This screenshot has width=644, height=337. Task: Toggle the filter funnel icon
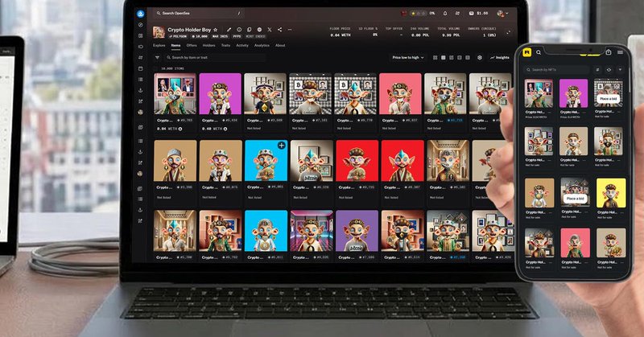tap(157, 57)
